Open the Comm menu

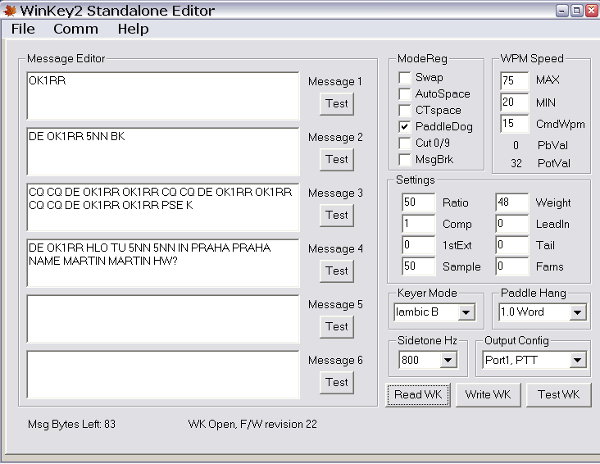pyautogui.click(x=76, y=29)
